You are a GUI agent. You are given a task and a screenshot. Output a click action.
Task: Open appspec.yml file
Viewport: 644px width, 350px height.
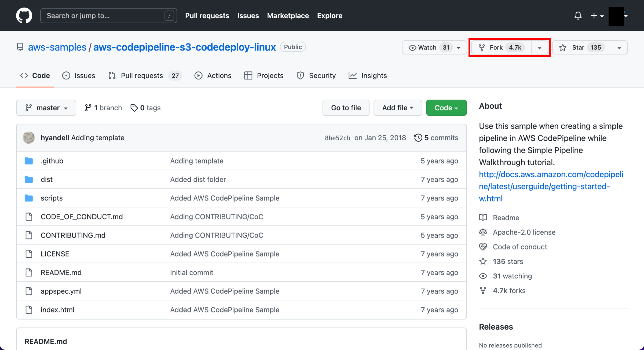point(61,291)
